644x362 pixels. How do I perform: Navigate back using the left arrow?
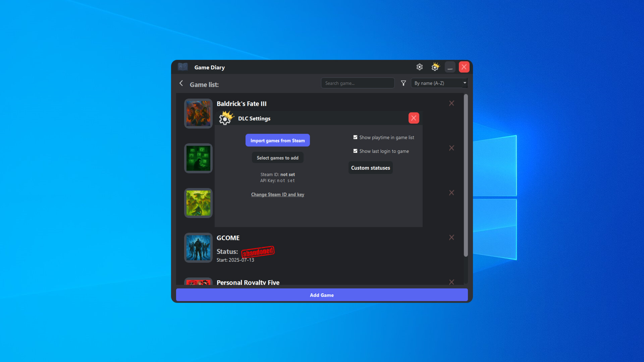pos(181,83)
